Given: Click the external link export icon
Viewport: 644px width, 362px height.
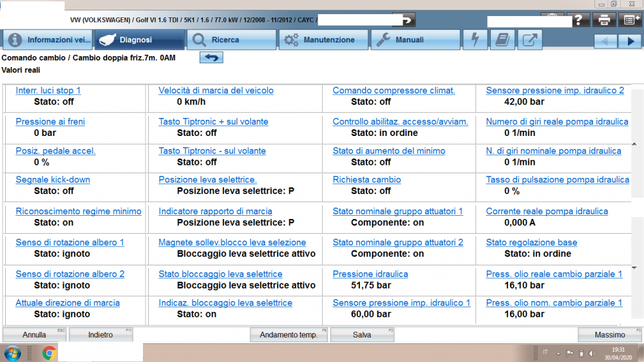Looking at the screenshot, I should point(529,40).
